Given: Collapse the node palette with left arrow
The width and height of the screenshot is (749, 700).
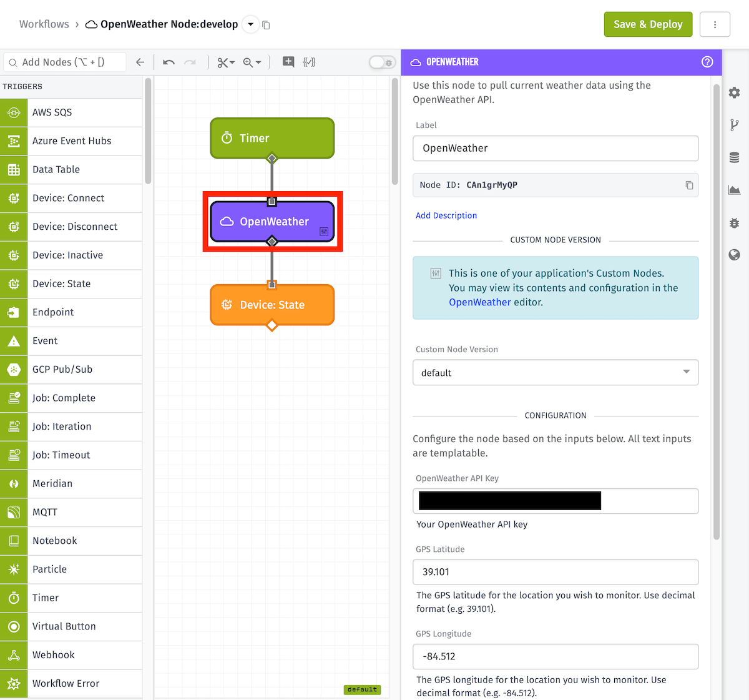Looking at the screenshot, I should [140, 62].
